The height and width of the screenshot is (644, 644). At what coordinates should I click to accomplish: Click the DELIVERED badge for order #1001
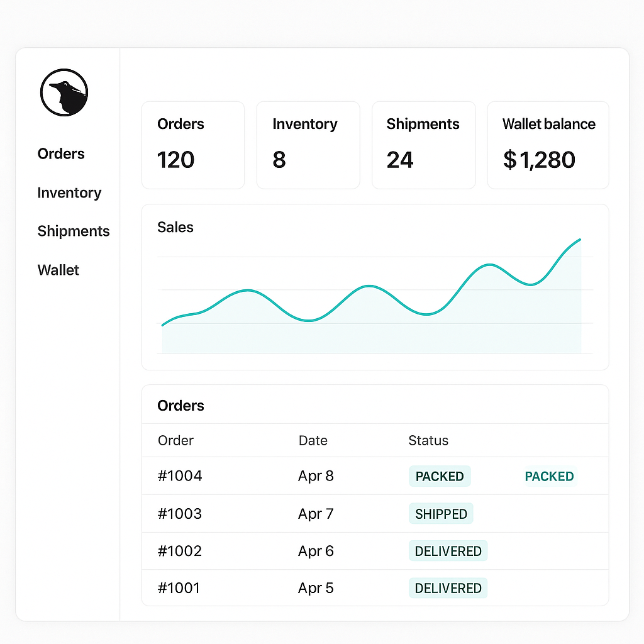tap(448, 588)
